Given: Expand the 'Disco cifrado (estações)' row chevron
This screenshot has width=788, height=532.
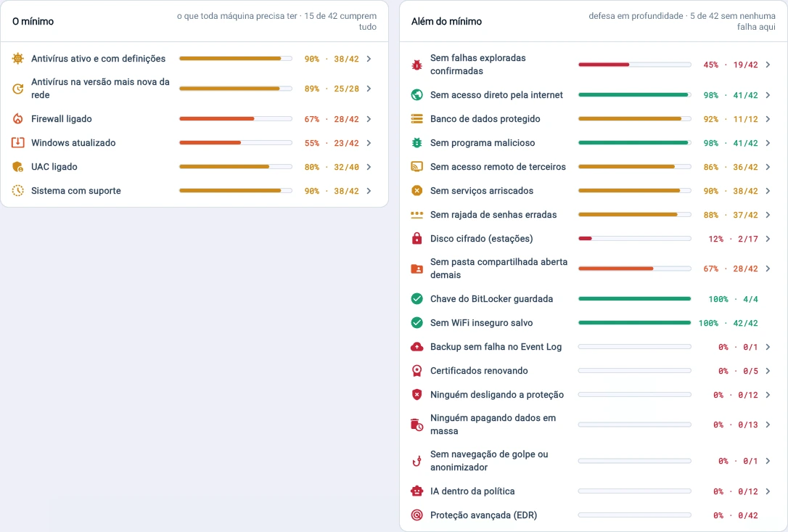Looking at the screenshot, I should pos(768,239).
